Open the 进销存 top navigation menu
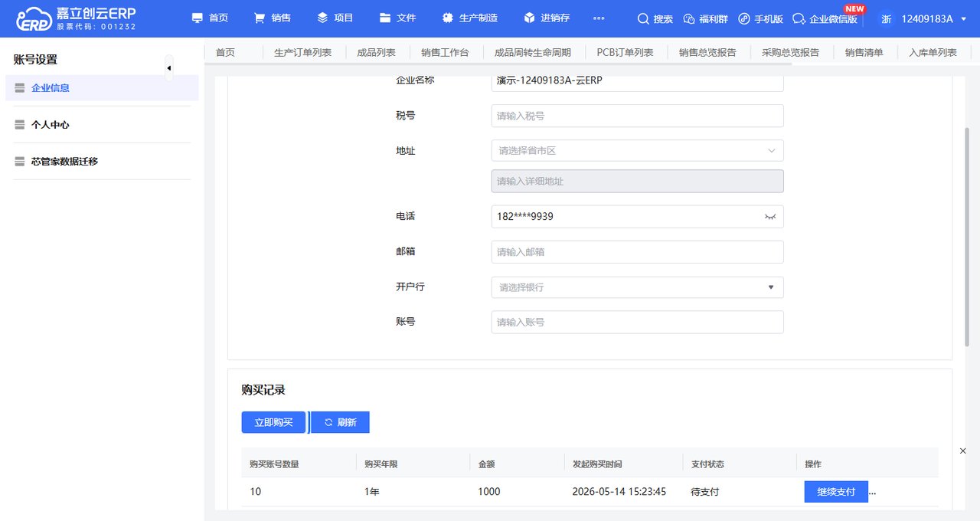 point(547,18)
